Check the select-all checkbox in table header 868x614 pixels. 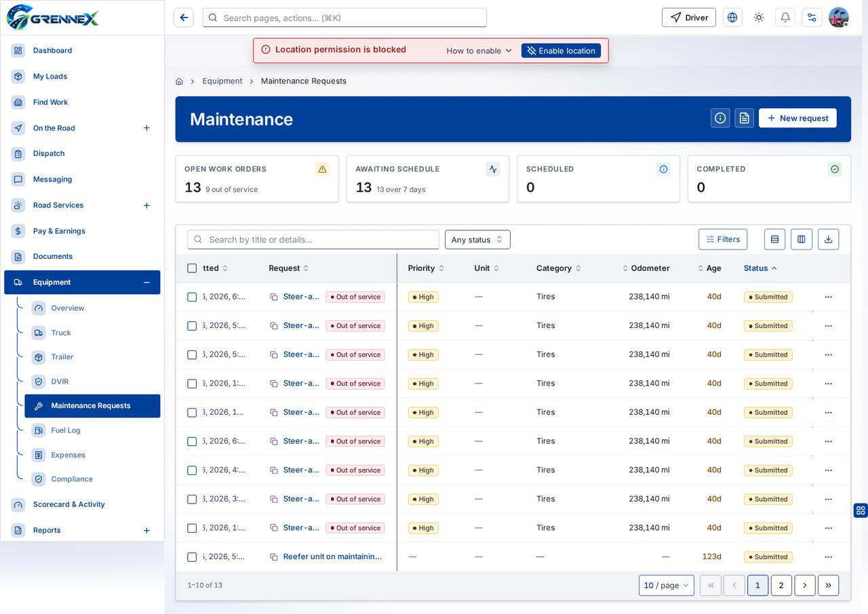click(x=192, y=268)
